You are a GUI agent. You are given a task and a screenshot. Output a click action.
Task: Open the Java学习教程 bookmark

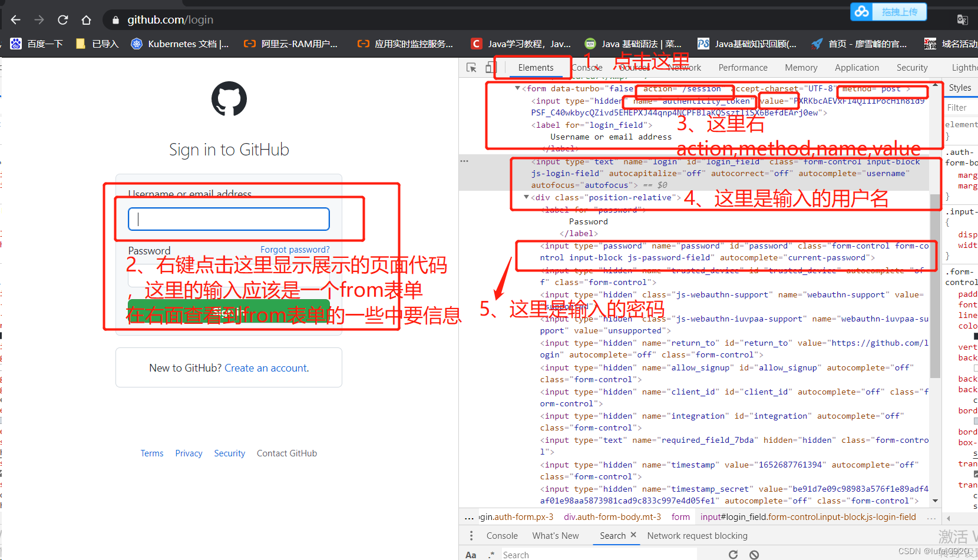(521, 44)
